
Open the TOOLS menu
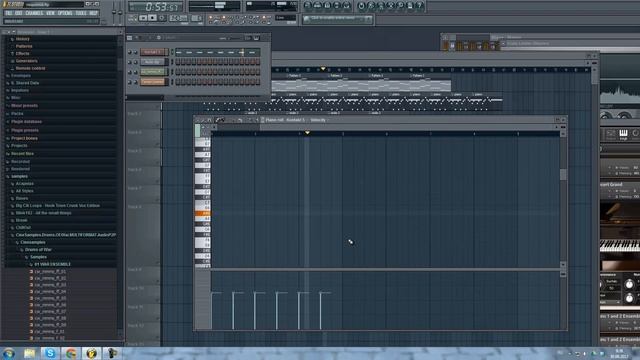point(81,13)
